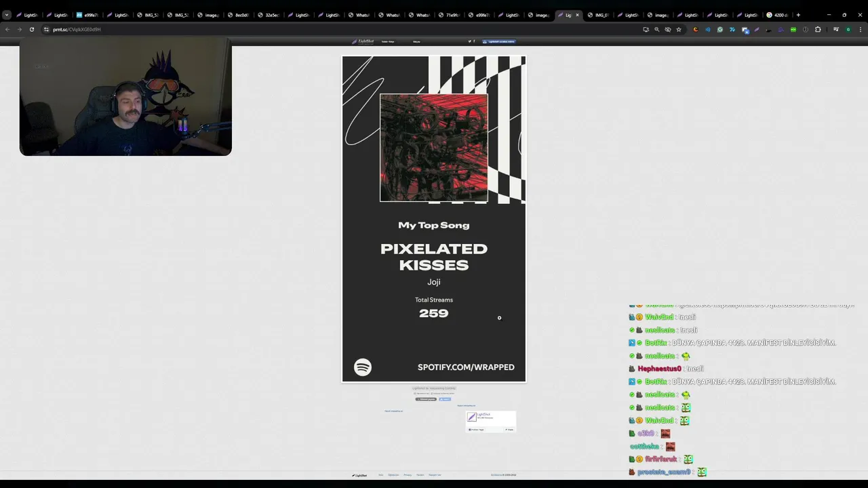This screenshot has height=488, width=868.
Task: Open a new browser tab
Action: (798, 15)
